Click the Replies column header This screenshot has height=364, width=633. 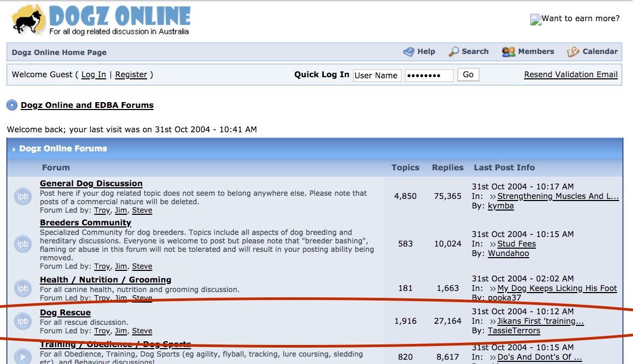(x=448, y=168)
